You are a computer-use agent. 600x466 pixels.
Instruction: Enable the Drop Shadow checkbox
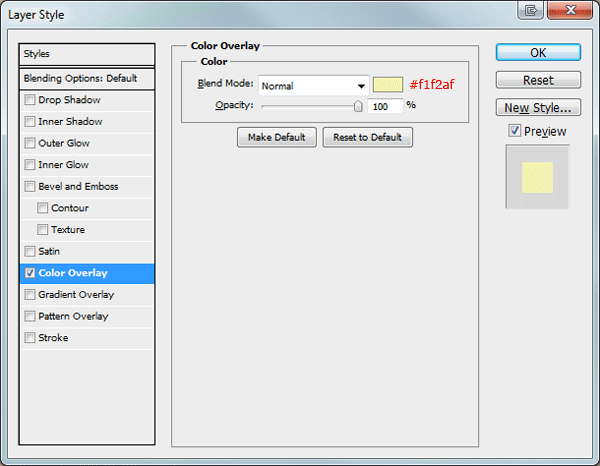click(29, 100)
